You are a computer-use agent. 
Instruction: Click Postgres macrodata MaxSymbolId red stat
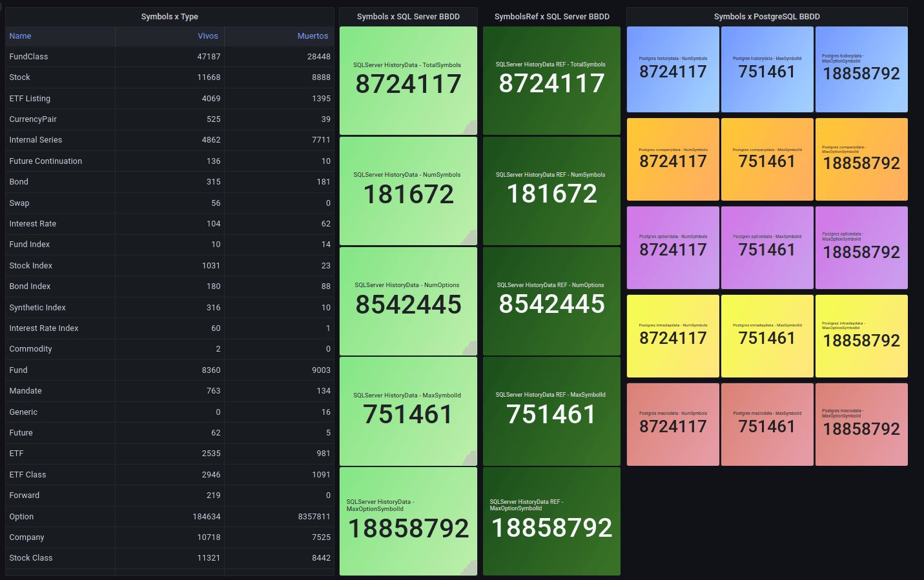click(767, 425)
